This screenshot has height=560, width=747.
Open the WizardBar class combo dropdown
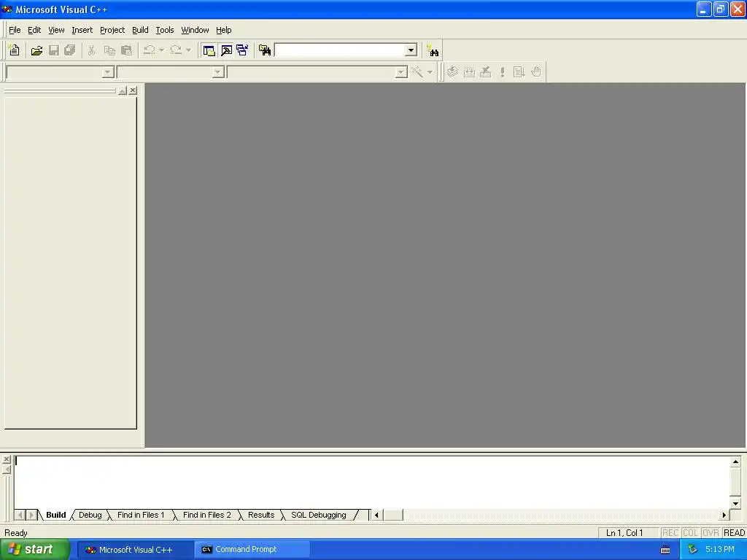pos(108,72)
